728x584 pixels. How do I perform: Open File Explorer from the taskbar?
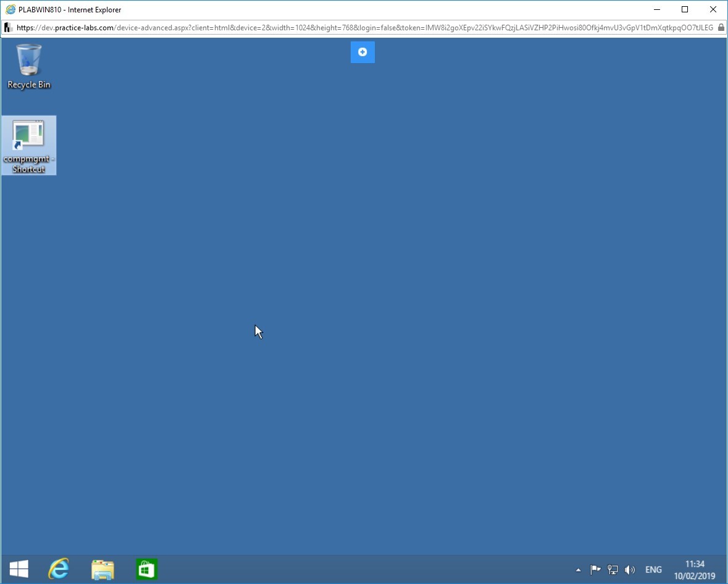[x=103, y=569]
